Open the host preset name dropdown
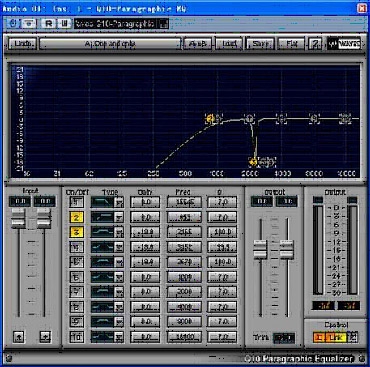 coord(121,23)
